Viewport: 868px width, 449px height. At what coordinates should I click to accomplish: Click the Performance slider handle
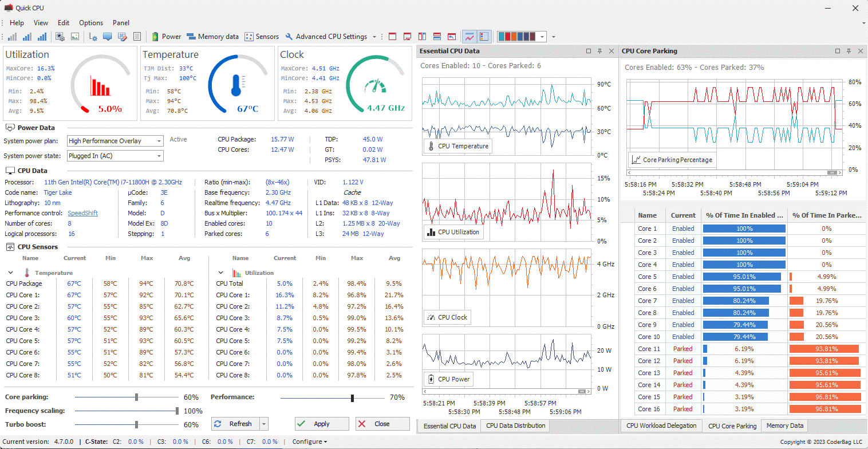pos(352,398)
